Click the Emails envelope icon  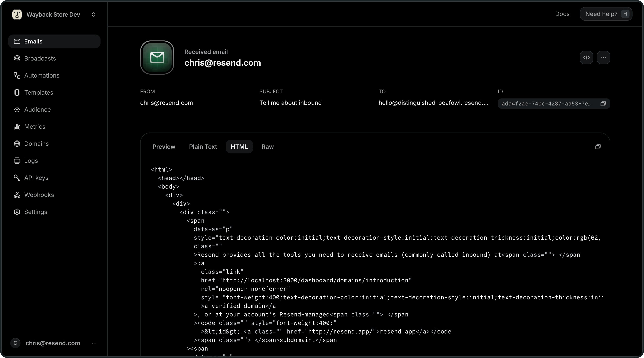17,41
